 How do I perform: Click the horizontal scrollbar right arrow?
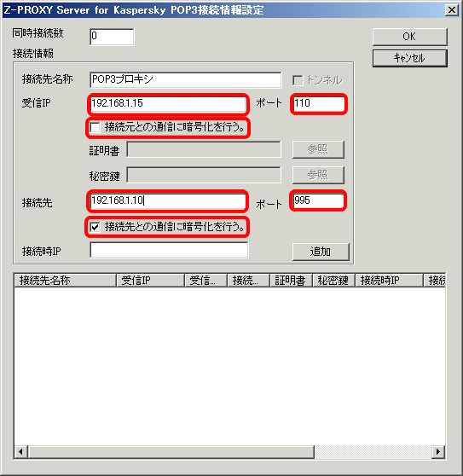(438, 452)
